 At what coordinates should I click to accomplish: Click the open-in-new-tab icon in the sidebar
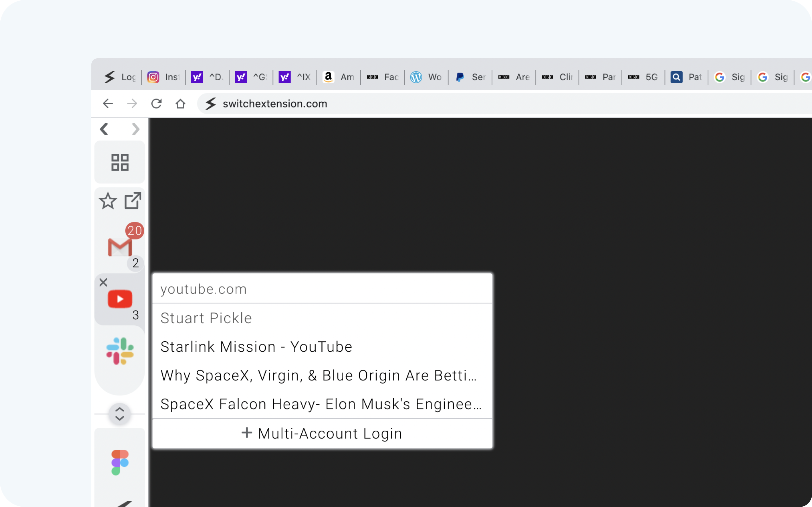[132, 200]
